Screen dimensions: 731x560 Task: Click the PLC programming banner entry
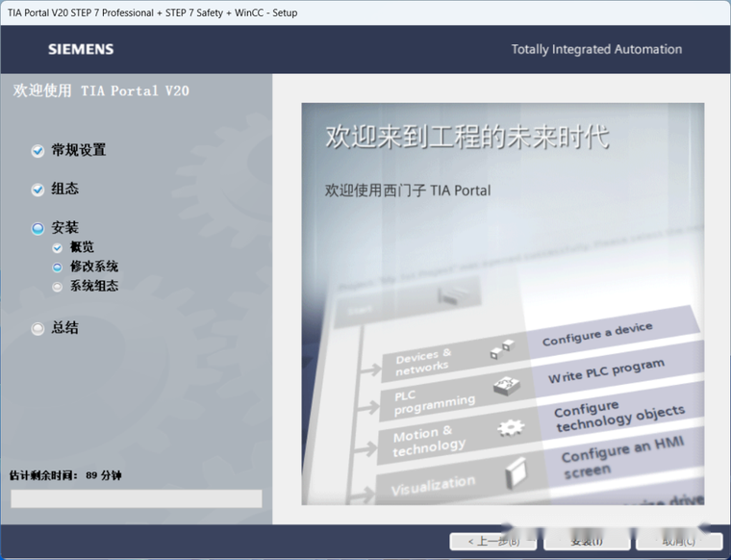click(x=435, y=401)
